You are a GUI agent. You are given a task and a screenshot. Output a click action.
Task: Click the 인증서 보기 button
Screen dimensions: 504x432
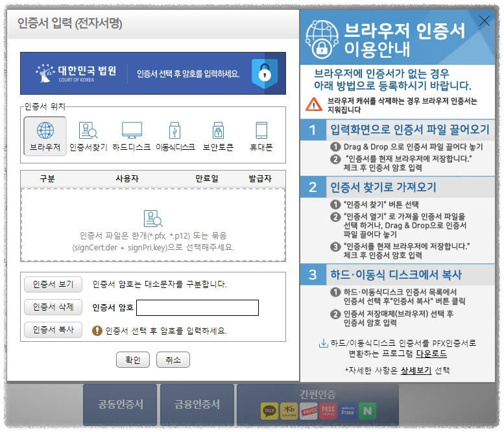point(53,285)
